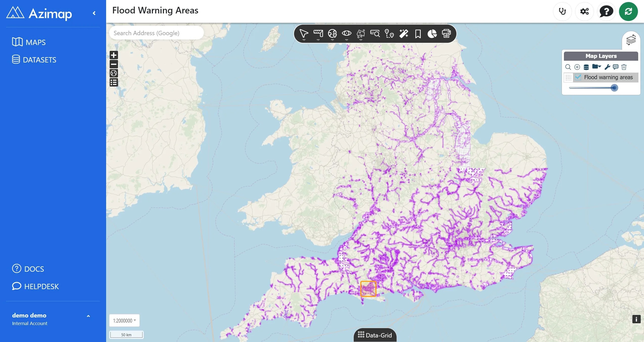The width and height of the screenshot is (644, 342).
Task: Open the measure ruler tool
Action: point(318,34)
